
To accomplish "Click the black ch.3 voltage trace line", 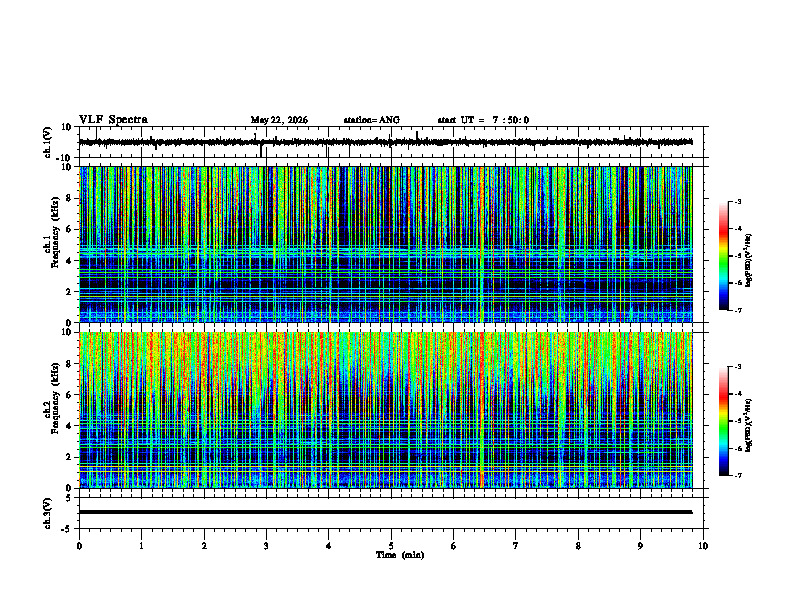I will click(385, 512).
